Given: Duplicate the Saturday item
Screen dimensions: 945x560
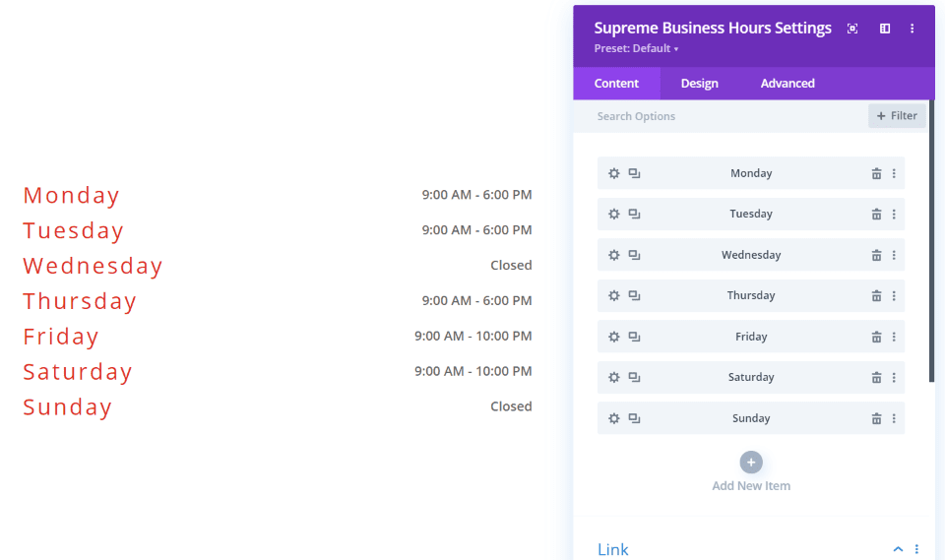Looking at the screenshot, I should 635,378.
